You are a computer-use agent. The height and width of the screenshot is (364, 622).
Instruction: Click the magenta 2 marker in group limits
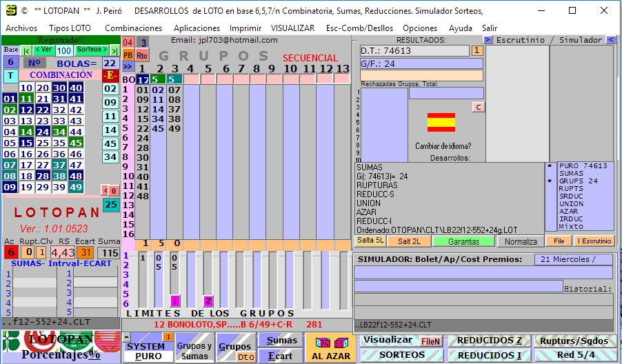coord(208,301)
